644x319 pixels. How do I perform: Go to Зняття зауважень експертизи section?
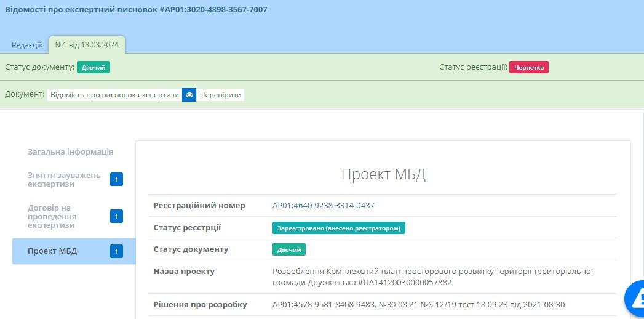[64, 180]
